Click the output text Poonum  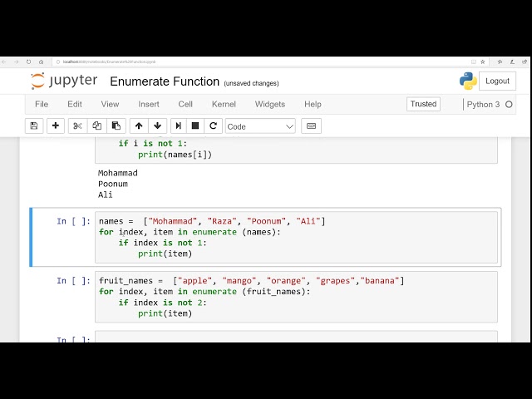click(113, 184)
